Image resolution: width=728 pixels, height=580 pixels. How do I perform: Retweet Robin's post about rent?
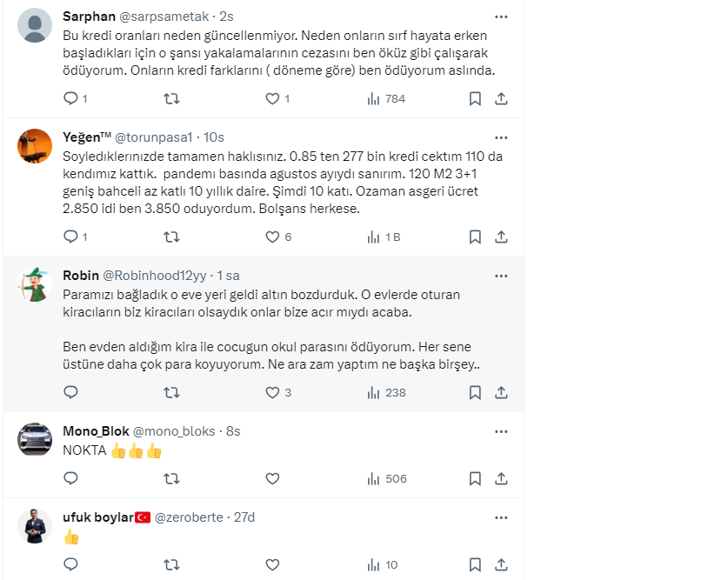pos(172,392)
